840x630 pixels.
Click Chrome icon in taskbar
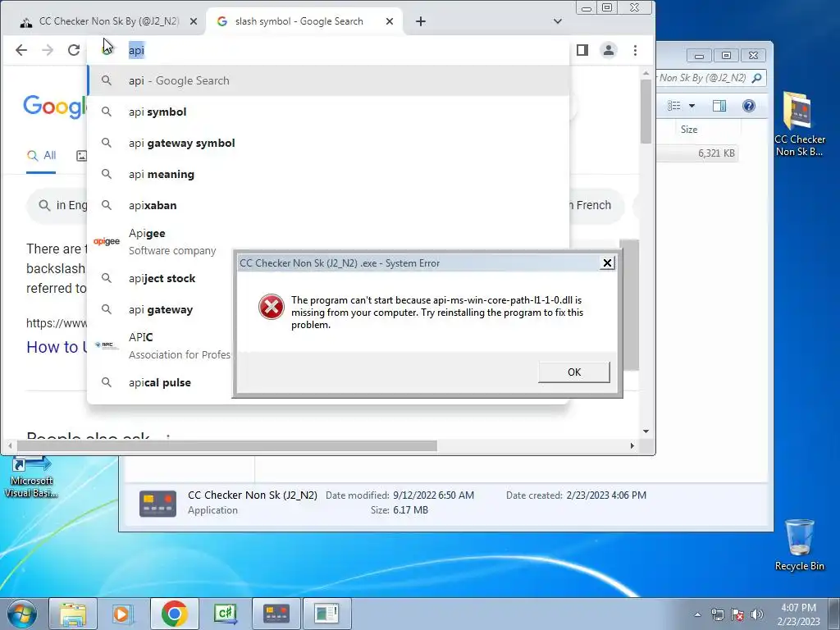[174, 614]
